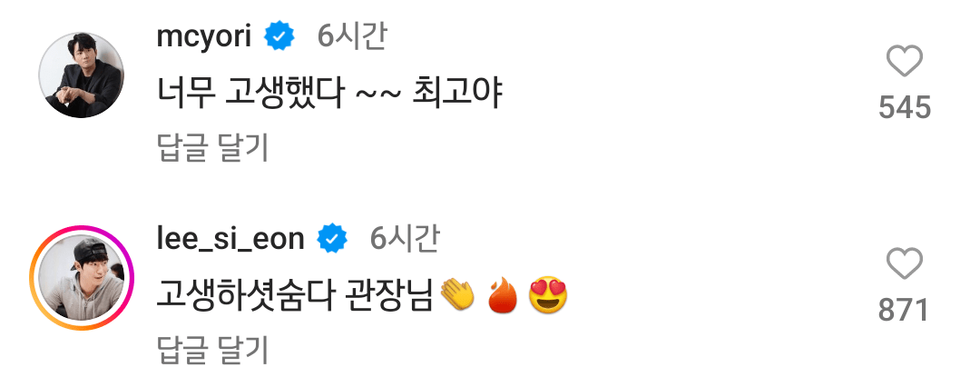
Task: Like mcyori's comment with the heart icon
Action: 905,62
